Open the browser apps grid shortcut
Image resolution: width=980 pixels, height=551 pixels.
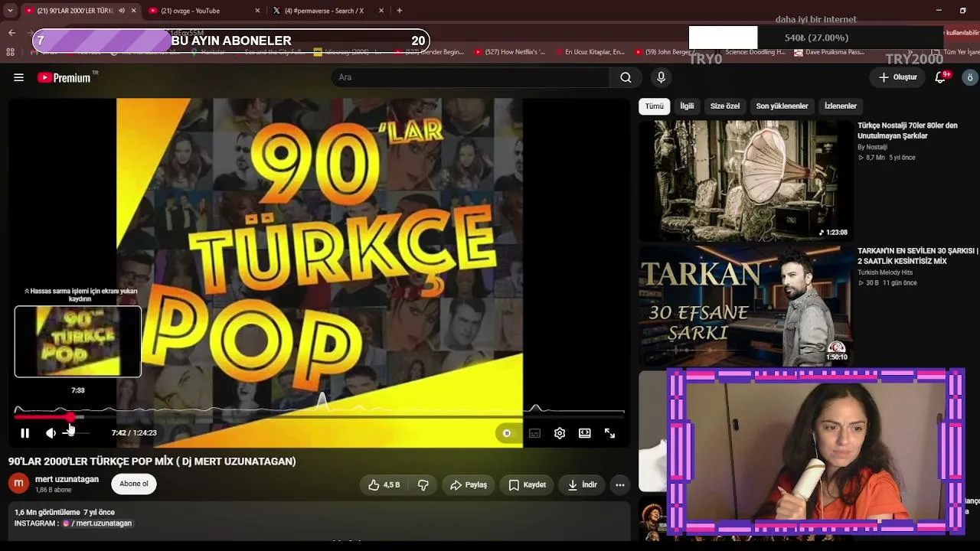(10, 52)
